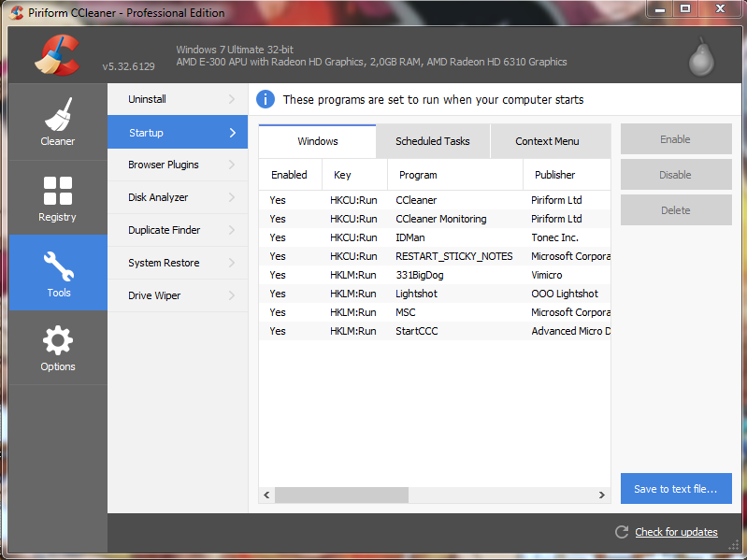Image resolution: width=747 pixels, height=560 pixels.
Task: Open the Registry section grid icon
Action: pos(58,191)
